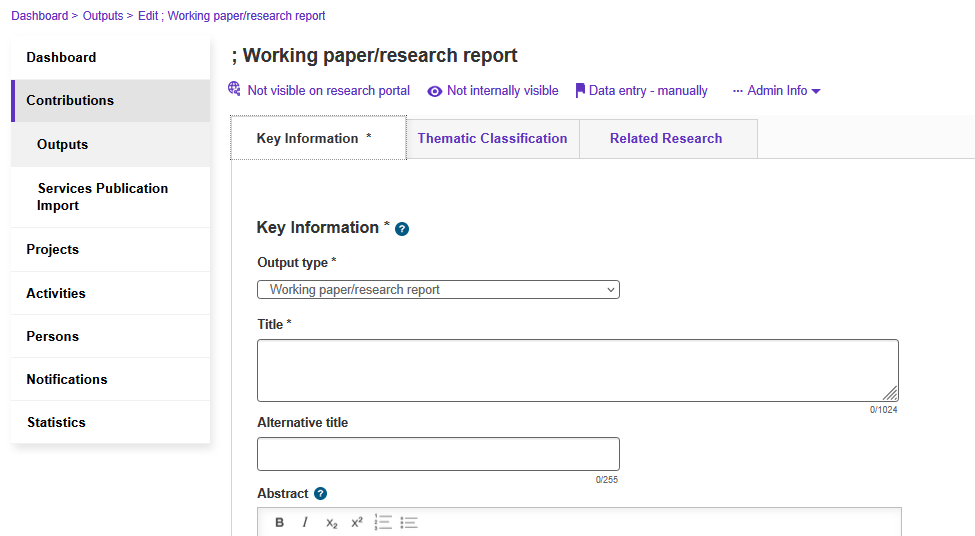This screenshot has width=975, height=536.
Task: Open Statistics in the sidebar
Action: (111, 422)
